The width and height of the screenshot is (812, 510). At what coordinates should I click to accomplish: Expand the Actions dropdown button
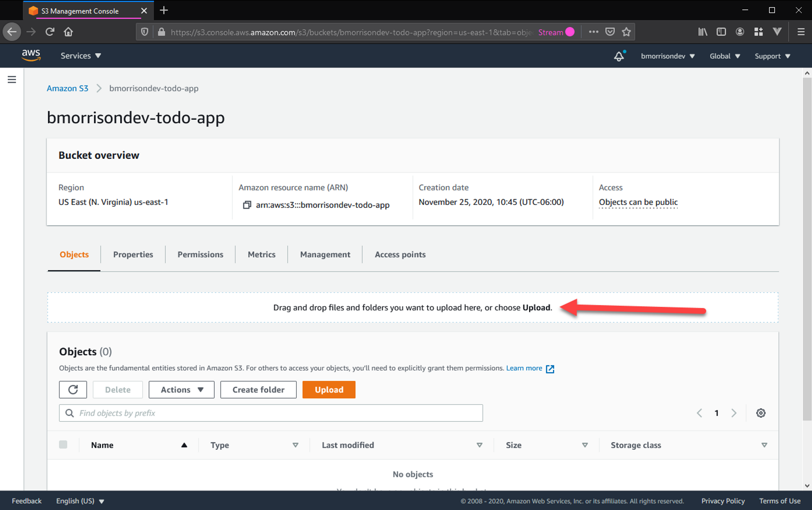click(181, 390)
